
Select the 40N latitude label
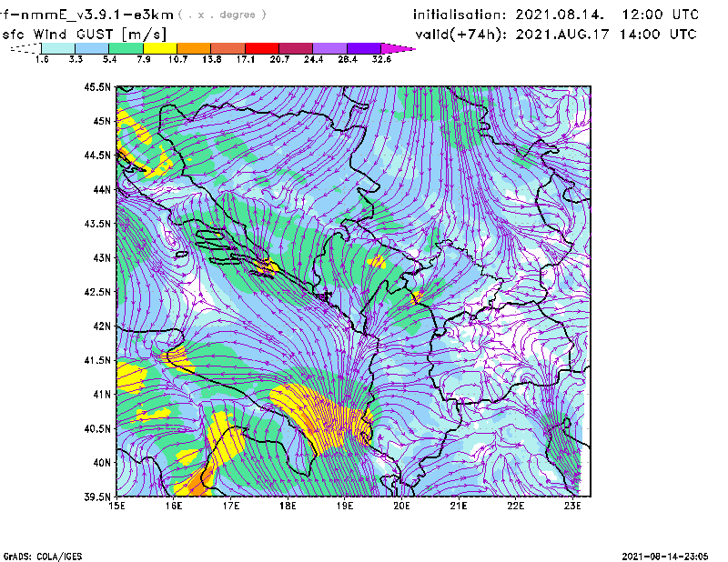[x=102, y=463]
